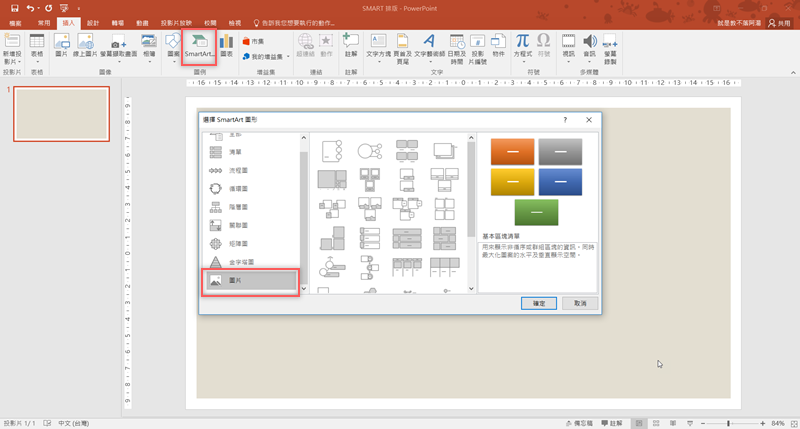Viewport: 800px width, 429px height.
Task: Expand the 新增投影片 new slide dropdown
Action: [12, 63]
